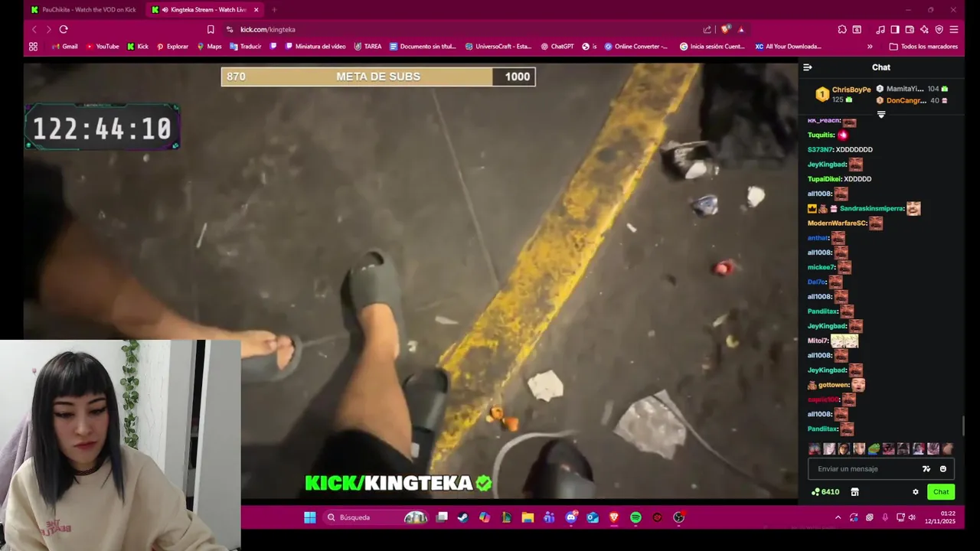Image resolution: width=980 pixels, height=551 pixels.
Task: Go forward in browser history
Action: point(48,29)
